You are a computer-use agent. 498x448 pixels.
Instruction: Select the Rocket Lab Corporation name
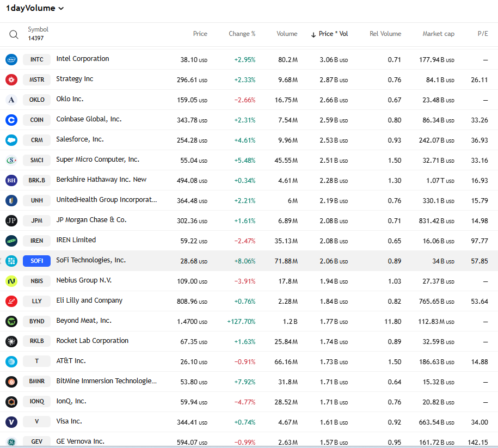(x=93, y=341)
